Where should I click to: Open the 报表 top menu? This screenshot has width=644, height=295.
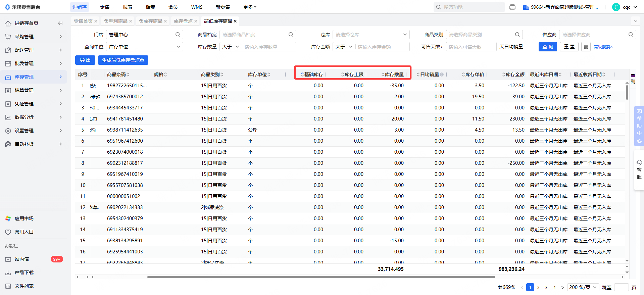click(128, 7)
